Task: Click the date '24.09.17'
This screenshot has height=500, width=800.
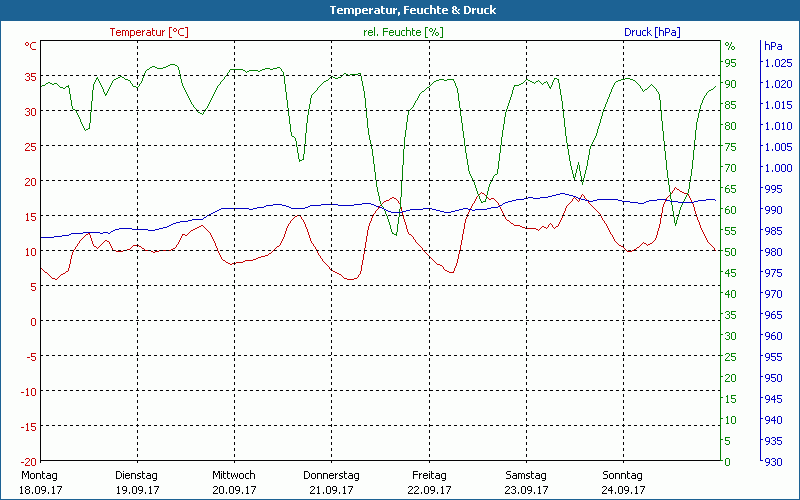Action: pyautogui.click(x=623, y=490)
